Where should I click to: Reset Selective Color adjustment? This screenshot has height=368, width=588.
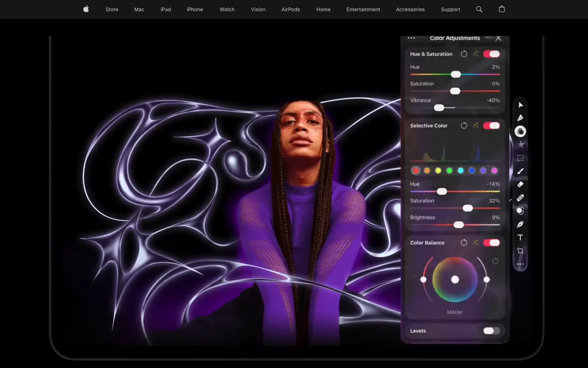464,126
